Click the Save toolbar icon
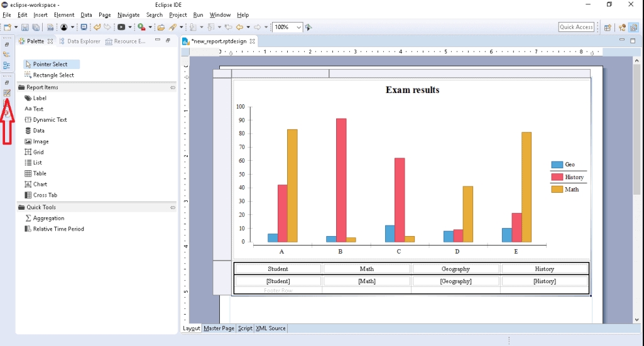Viewport: 644px width, 346px height. click(25, 28)
